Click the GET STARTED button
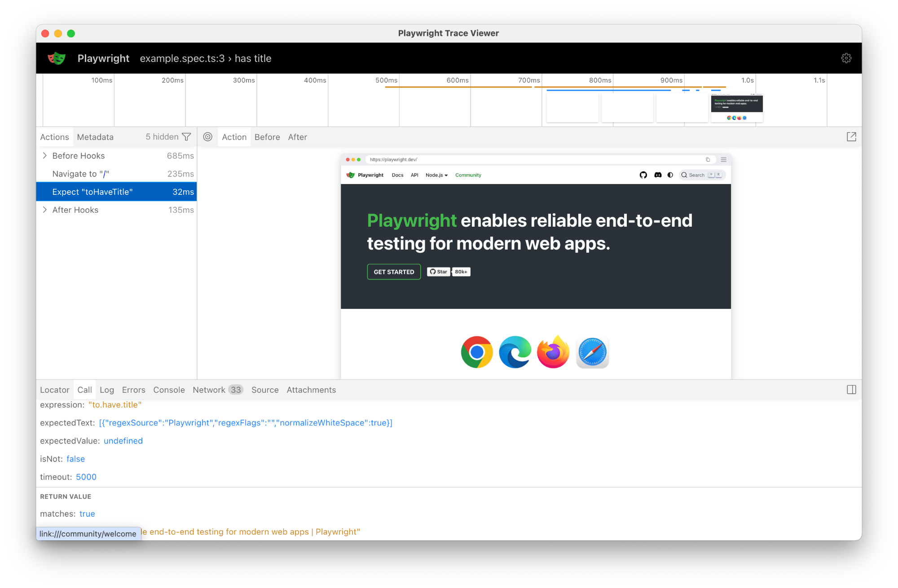Image resolution: width=898 pixels, height=588 pixels. click(394, 272)
